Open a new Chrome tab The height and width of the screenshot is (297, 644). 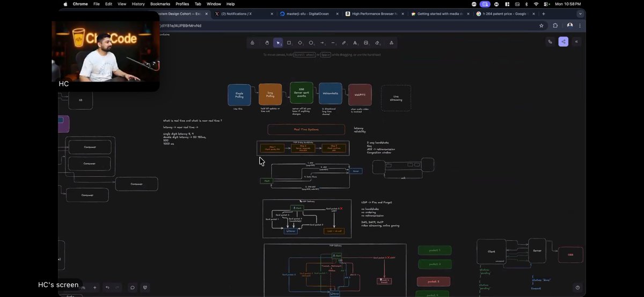coord(544,14)
